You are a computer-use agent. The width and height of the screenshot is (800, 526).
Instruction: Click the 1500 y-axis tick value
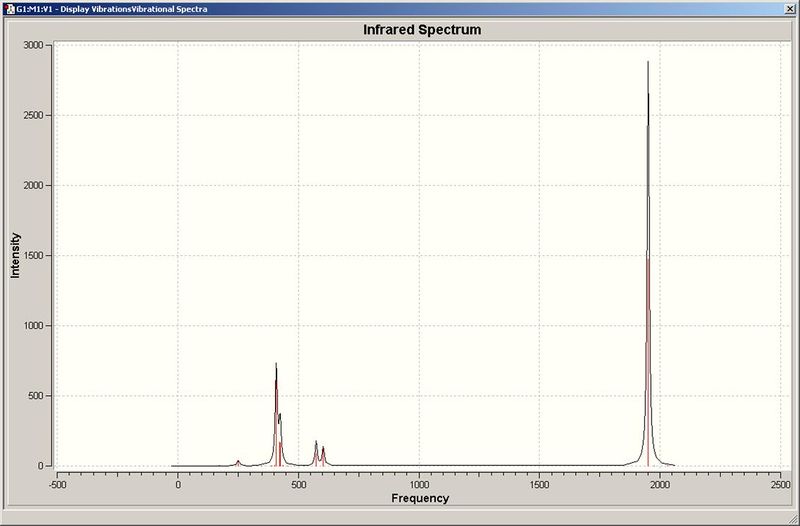click(x=33, y=256)
